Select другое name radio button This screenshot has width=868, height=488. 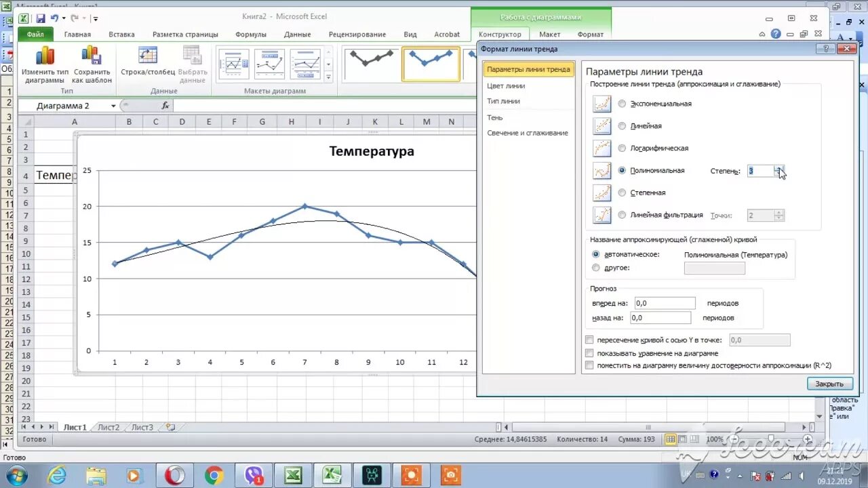(x=596, y=268)
